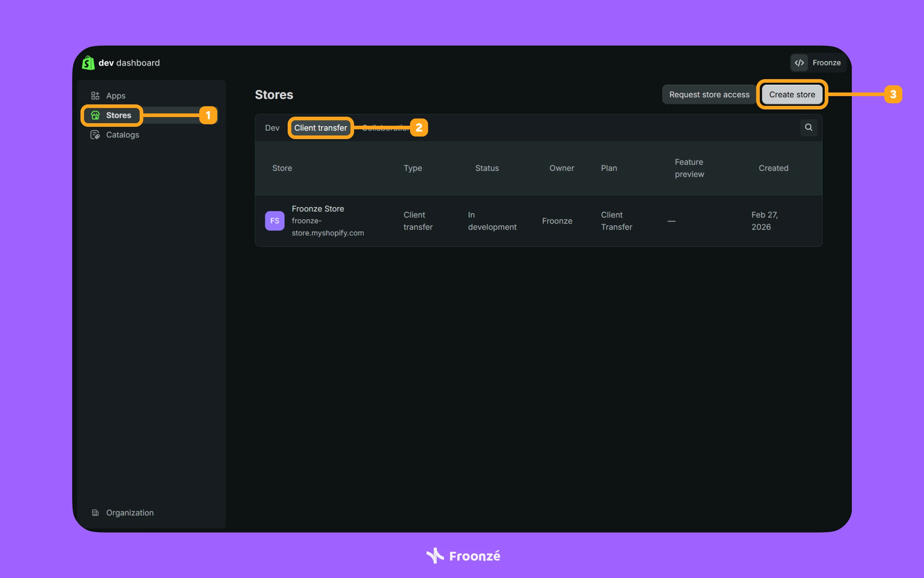Click the code brackets icon beside Froonze
The width and height of the screenshot is (924, 578).
799,63
